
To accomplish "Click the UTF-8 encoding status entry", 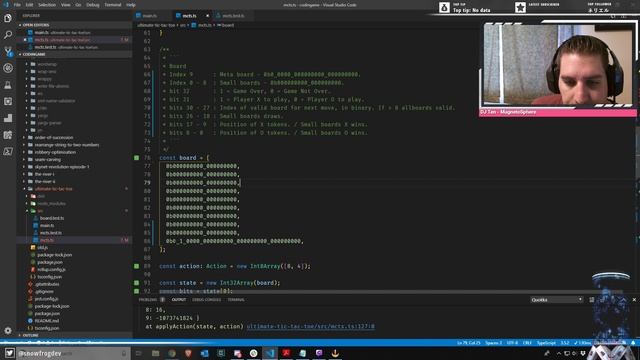I will click(x=512, y=343).
